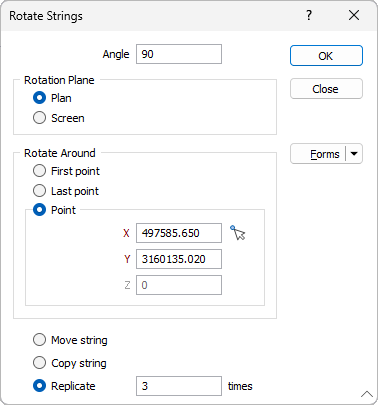Click the Close button
Image resolution: width=378 pixels, height=405 pixels.
(326, 89)
